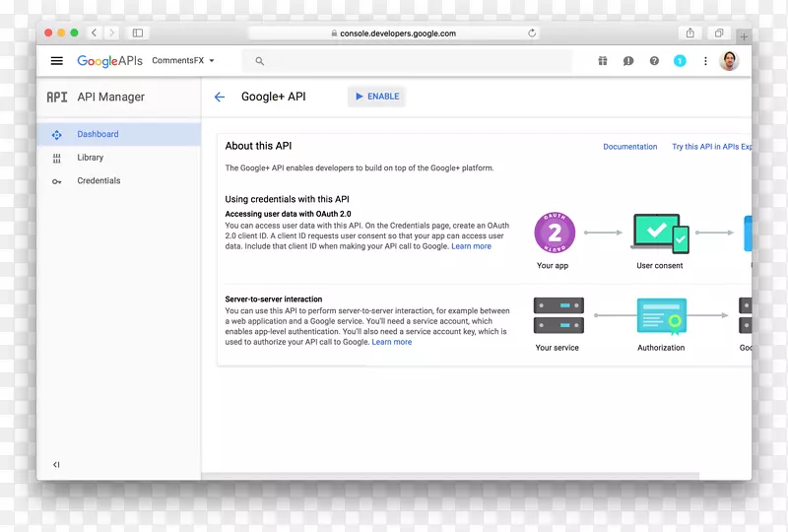Image resolution: width=788 pixels, height=532 pixels.
Task: Focus the console search field
Action: 407,61
